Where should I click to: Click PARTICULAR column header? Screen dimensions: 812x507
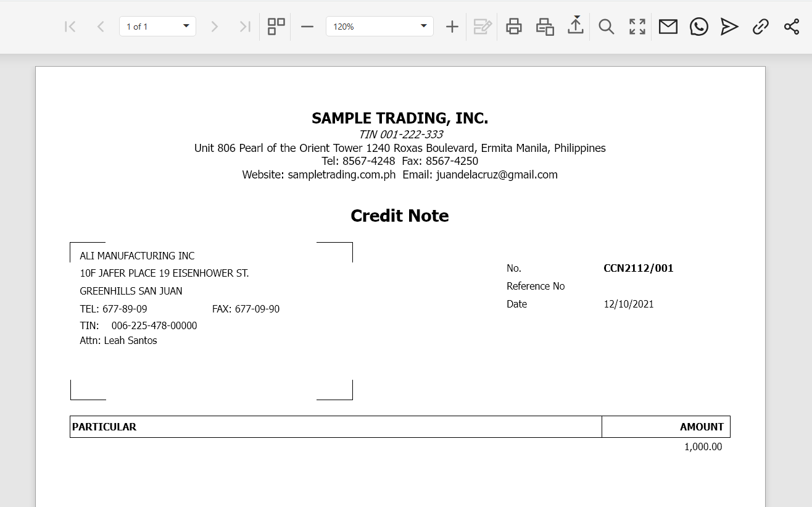(x=104, y=427)
